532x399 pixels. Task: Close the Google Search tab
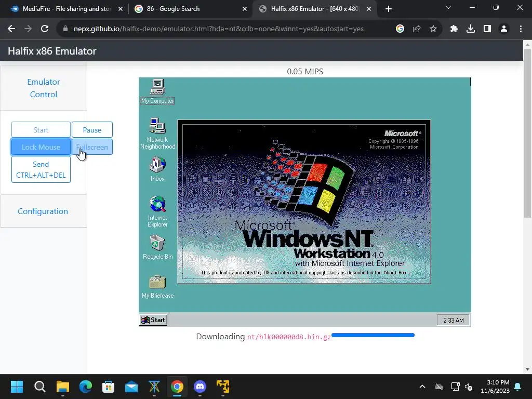[245, 9]
